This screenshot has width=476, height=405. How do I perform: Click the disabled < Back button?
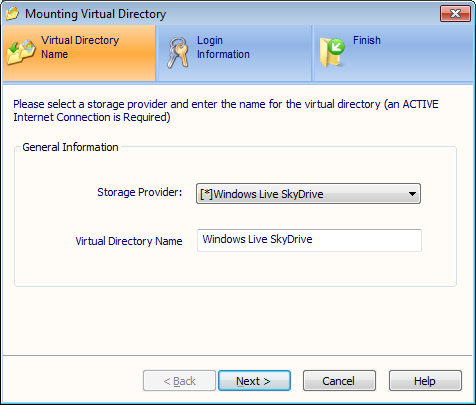tap(179, 381)
